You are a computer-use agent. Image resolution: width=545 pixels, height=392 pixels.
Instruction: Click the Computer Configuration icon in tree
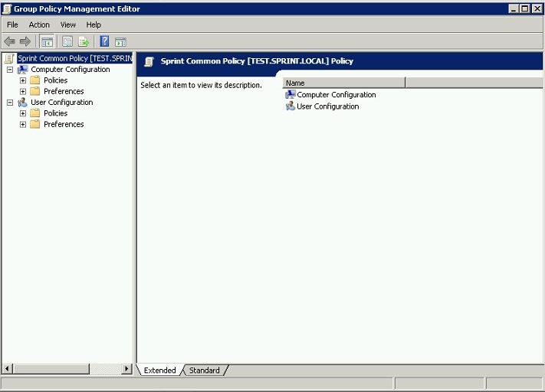click(23, 70)
